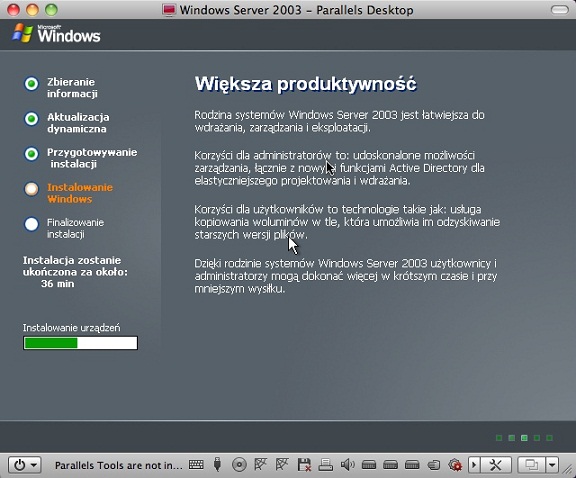Click the USB device icon
This screenshot has height=478, width=576.
(x=217, y=465)
